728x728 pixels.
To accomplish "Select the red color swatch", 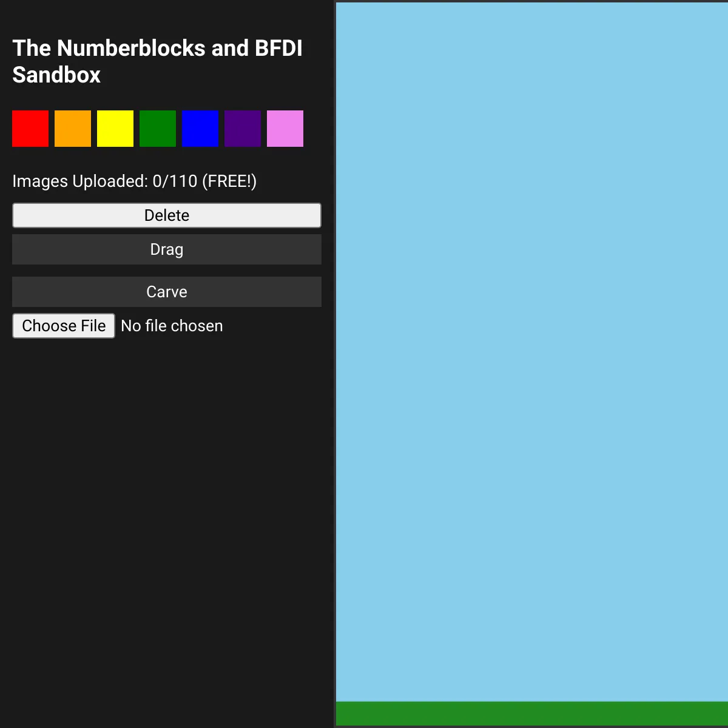I will coord(30,128).
